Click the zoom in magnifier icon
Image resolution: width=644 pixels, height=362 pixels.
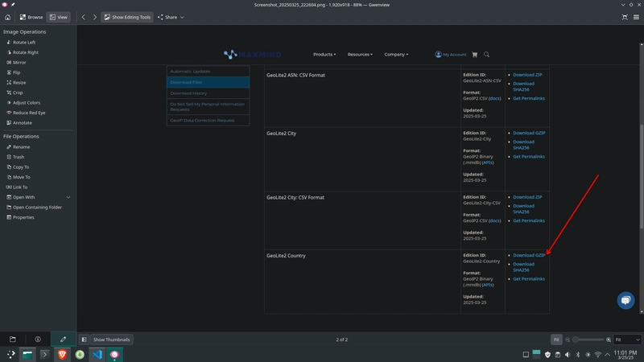click(609, 339)
